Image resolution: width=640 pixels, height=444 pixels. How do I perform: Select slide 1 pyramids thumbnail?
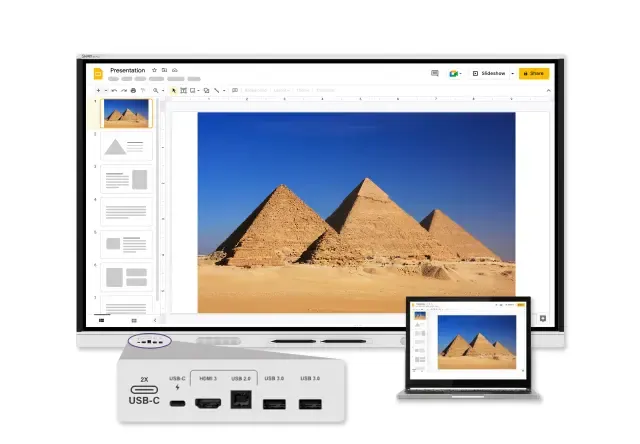coord(126,112)
